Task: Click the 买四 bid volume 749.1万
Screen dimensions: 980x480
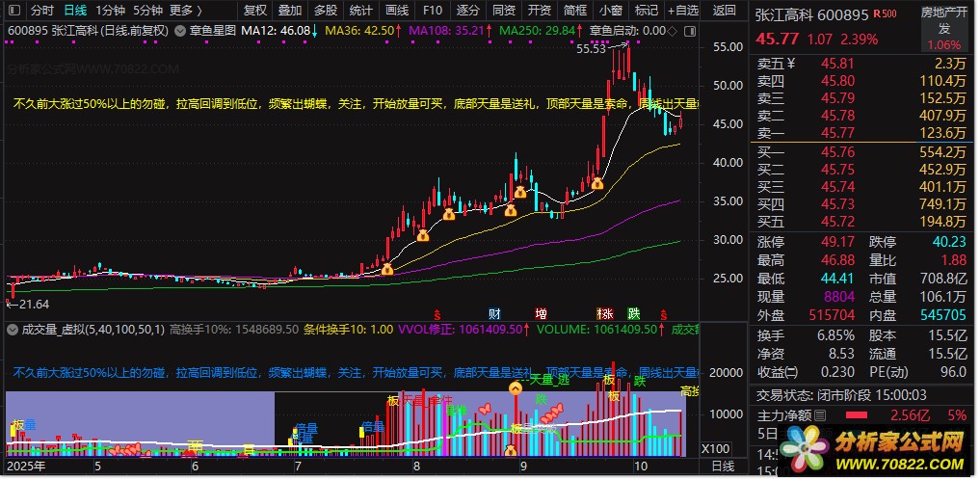Action: (x=942, y=204)
